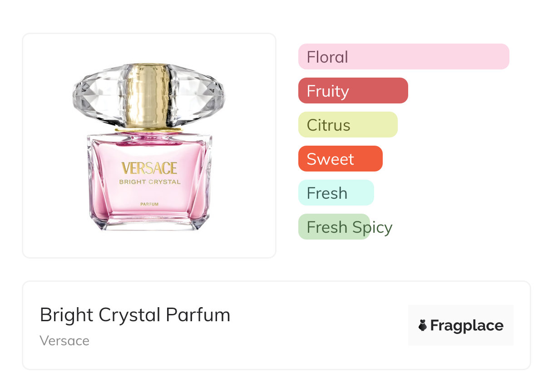Click the Versace brand name below title

point(64,341)
